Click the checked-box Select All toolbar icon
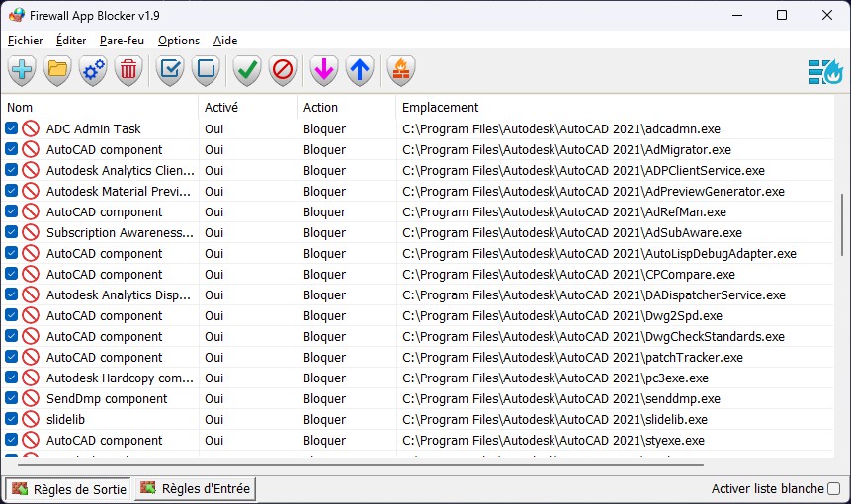 tap(170, 70)
